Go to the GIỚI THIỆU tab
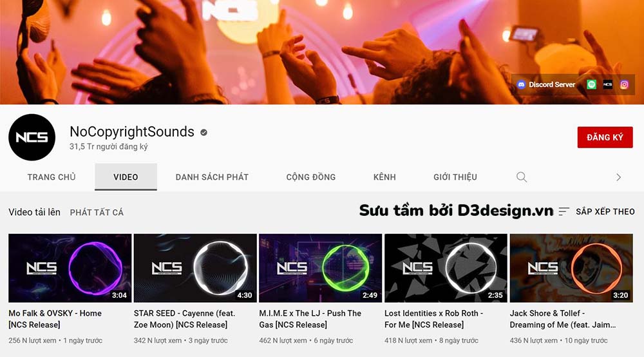This screenshot has height=357, width=644. click(455, 177)
